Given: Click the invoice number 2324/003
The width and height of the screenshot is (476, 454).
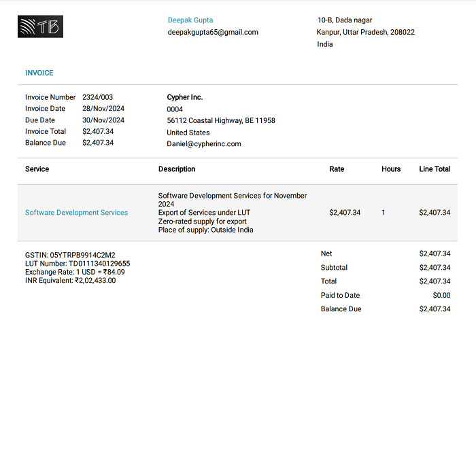Looking at the screenshot, I should pyautogui.click(x=97, y=97).
